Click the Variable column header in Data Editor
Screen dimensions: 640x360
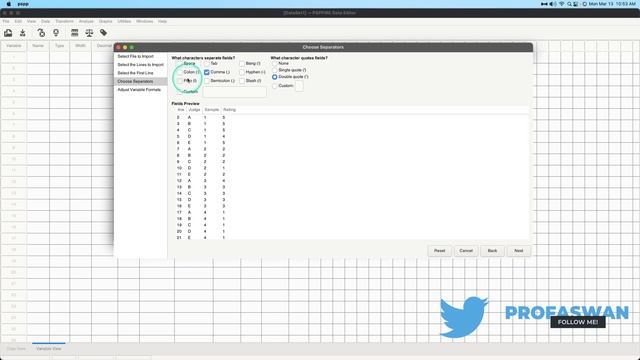coord(14,46)
